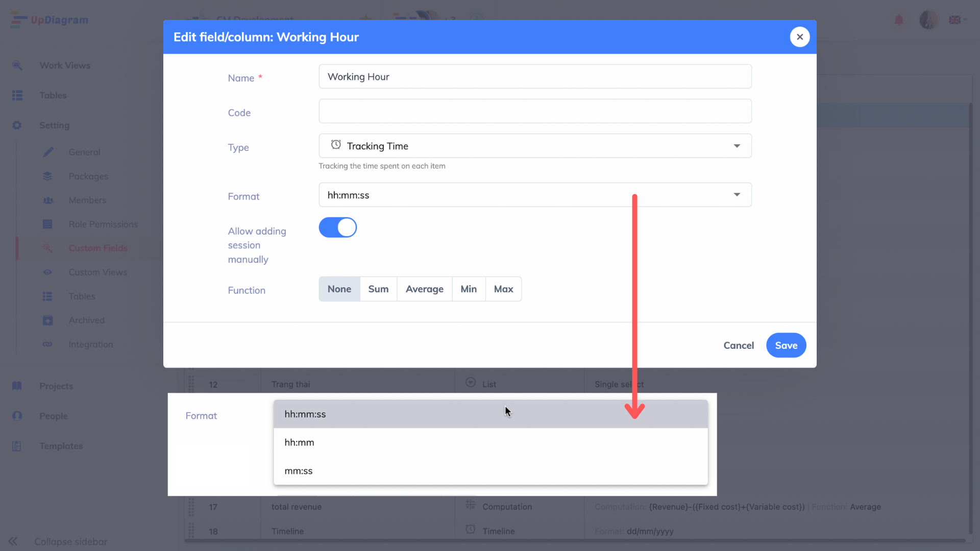Open Archived settings
This screenshot has width=980, height=551.
click(87, 320)
